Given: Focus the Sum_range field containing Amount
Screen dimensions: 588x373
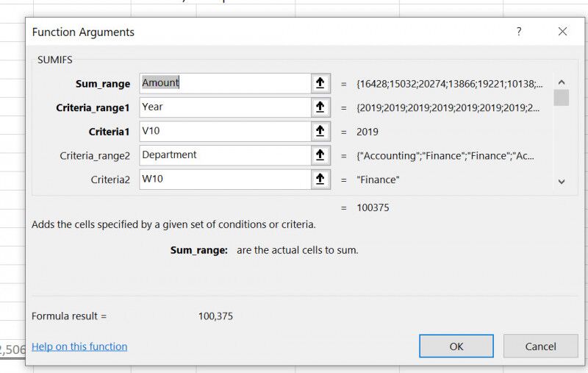Looking at the screenshot, I should 224,83.
